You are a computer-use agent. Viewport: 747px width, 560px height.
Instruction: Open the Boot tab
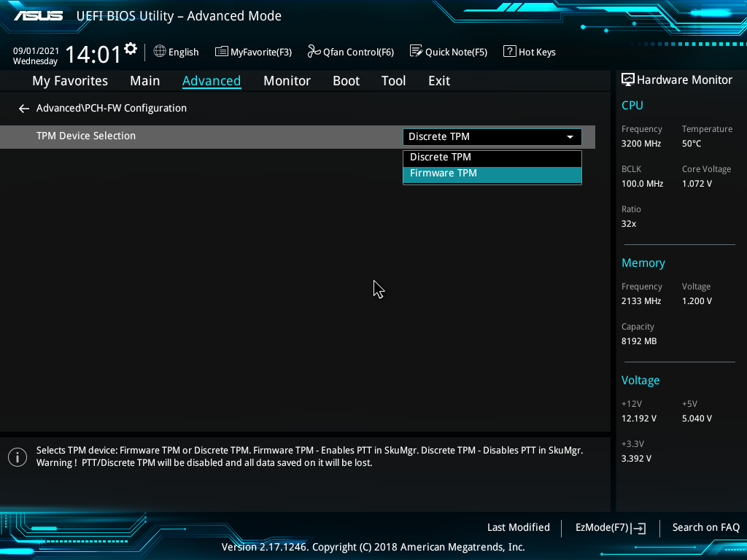(x=346, y=80)
